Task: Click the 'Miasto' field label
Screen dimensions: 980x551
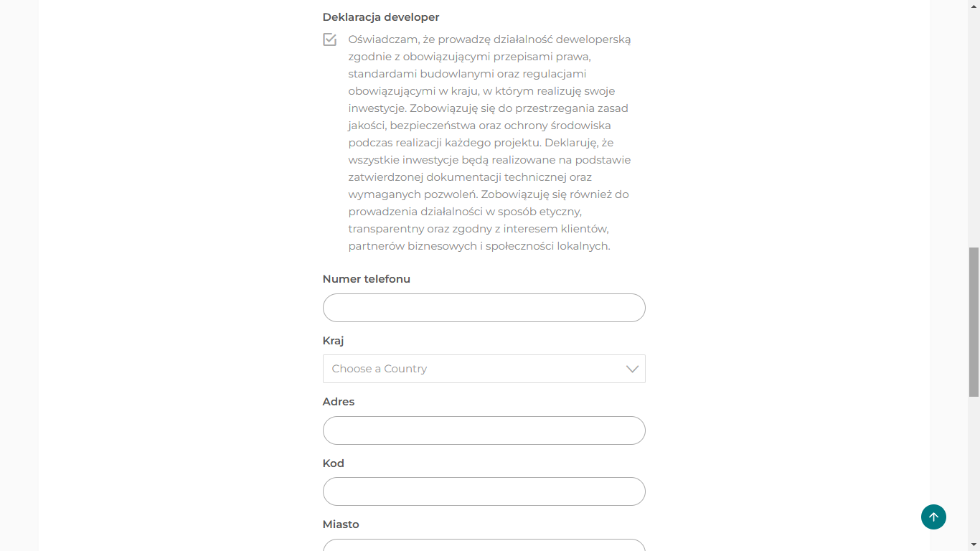Action: [341, 524]
